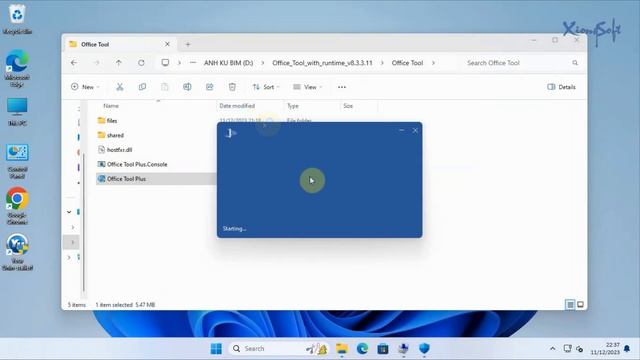The height and width of the screenshot is (360, 640).
Task: Click the Rename icon in toolbar
Action: point(187,87)
